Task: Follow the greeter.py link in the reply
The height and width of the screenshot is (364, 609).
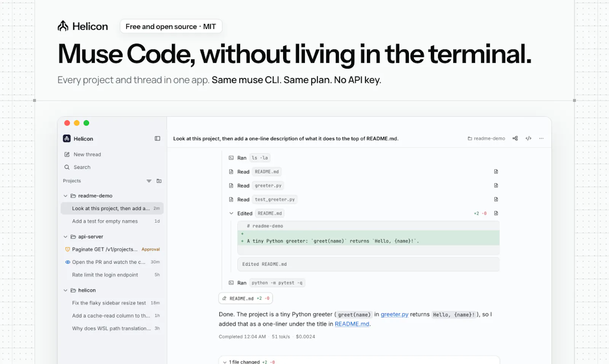Action: [394, 315]
